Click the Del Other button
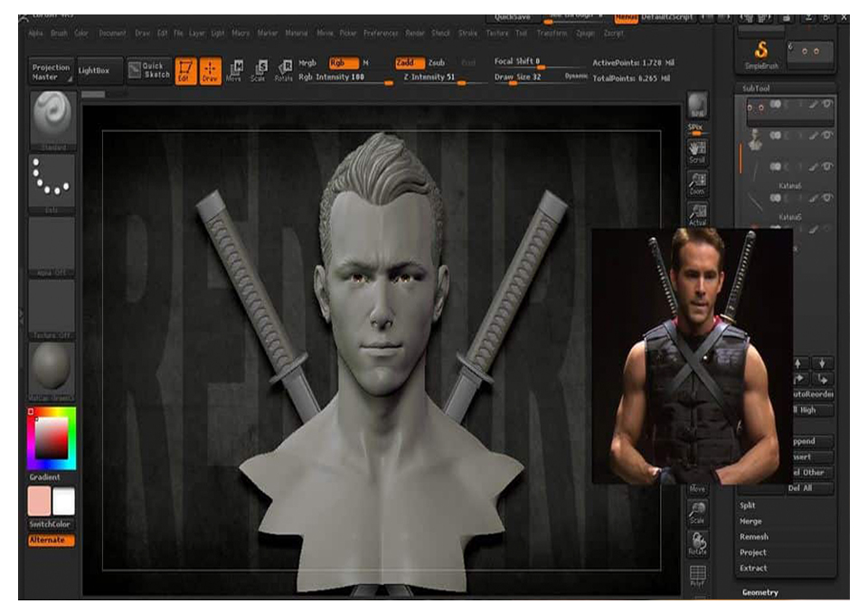 pos(812,472)
